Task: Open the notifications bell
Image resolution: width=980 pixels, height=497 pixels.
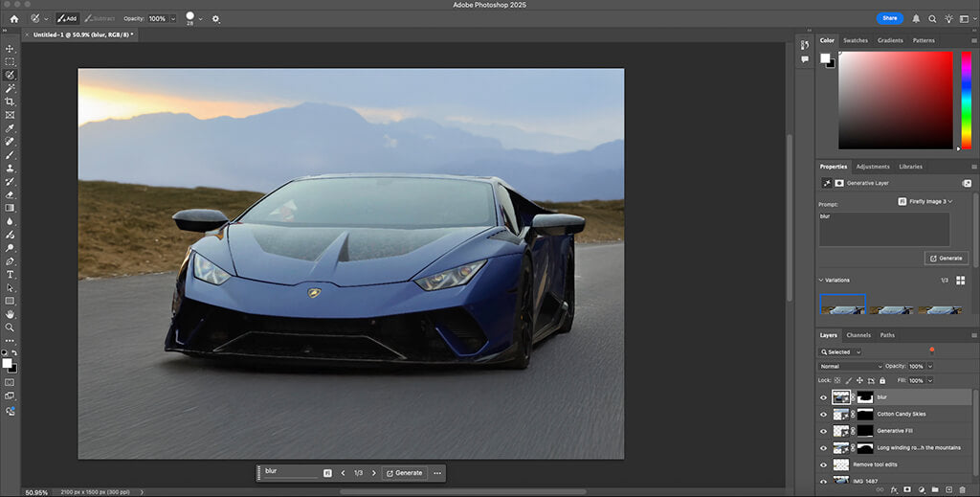Action: [x=916, y=19]
